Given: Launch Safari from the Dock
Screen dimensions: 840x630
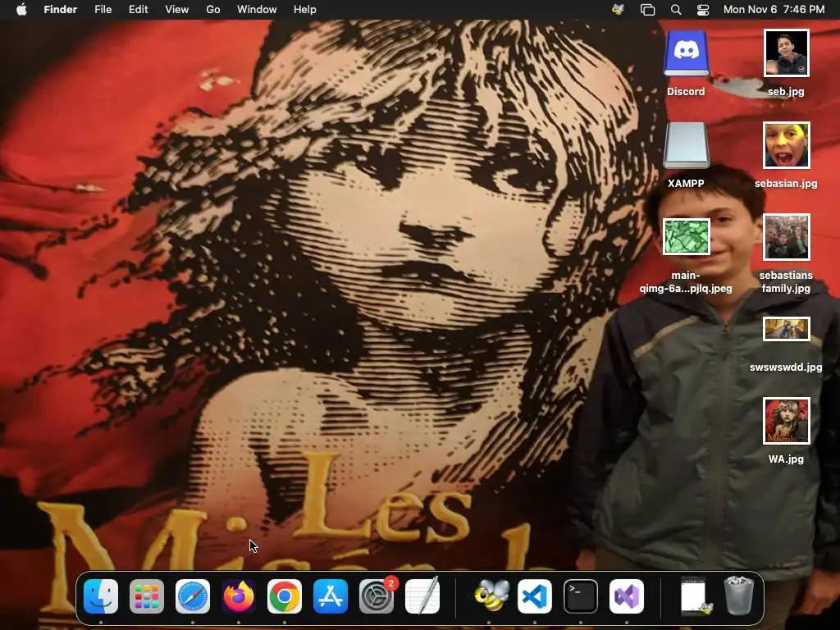Looking at the screenshot, I should 193,596.
